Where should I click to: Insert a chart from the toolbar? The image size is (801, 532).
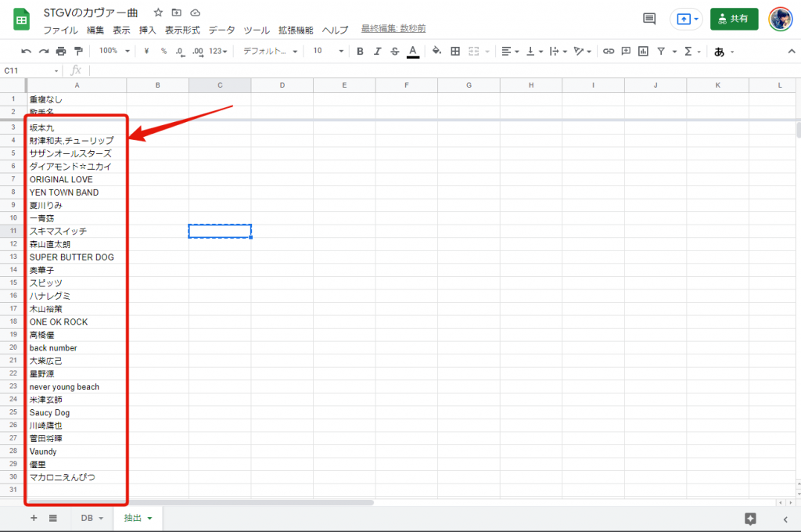point(643,51)
